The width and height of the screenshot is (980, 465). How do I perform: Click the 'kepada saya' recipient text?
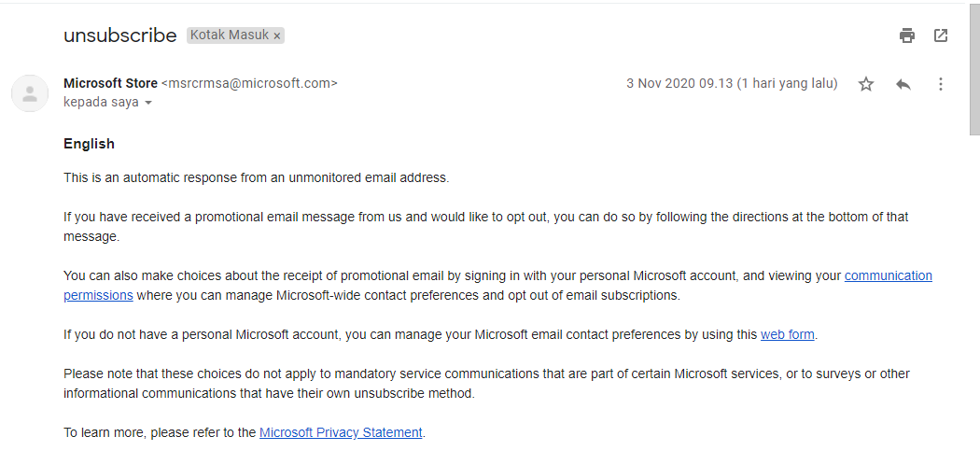(x=101, y=102)
